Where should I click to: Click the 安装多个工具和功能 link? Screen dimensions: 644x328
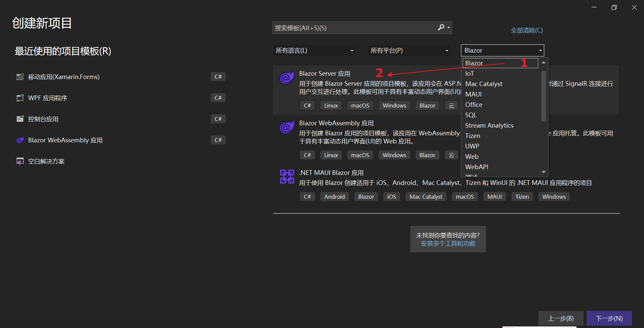pos(448,243)
